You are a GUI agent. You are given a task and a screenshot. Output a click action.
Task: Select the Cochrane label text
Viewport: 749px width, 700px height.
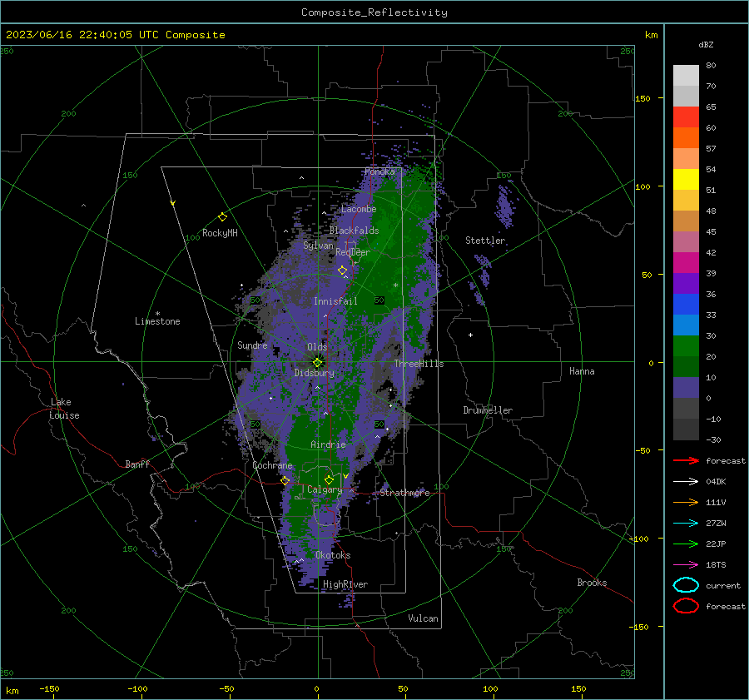click(x=272, y=465)
